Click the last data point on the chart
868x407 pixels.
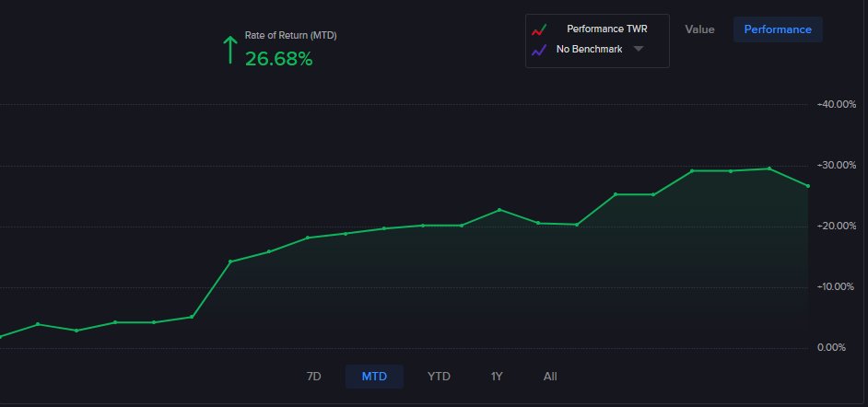click(808, 186)
